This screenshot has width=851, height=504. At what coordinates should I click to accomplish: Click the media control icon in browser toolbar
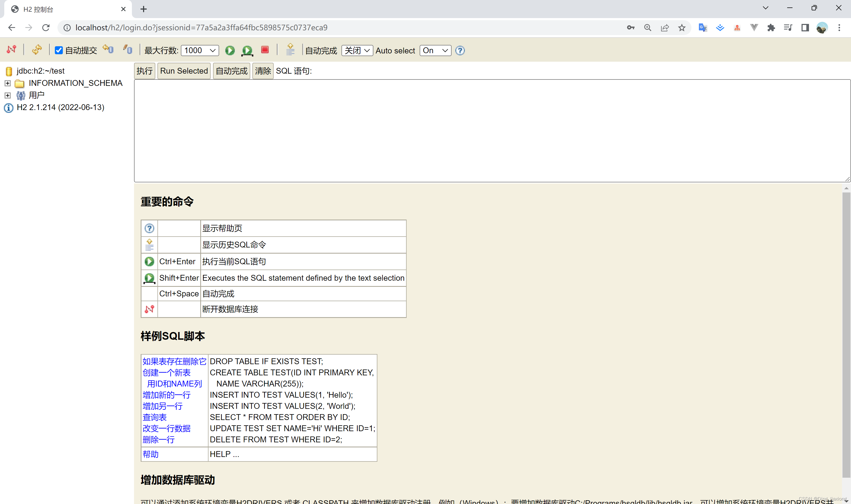click(x=788, y=27)
